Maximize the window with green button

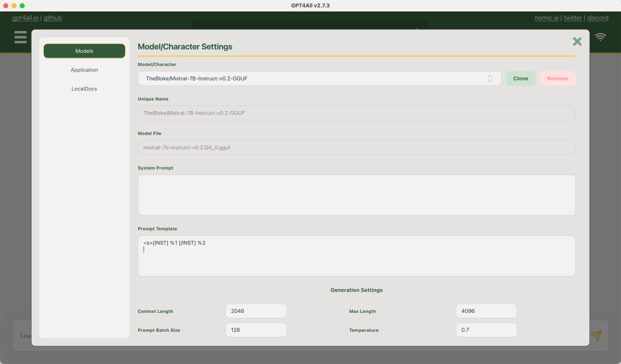point(22,6)
